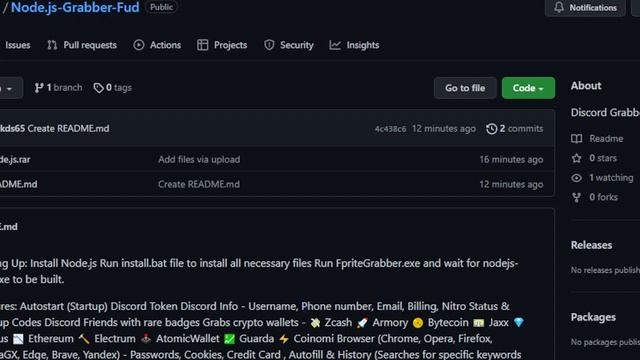Click the stars star icon

(576, 158)
